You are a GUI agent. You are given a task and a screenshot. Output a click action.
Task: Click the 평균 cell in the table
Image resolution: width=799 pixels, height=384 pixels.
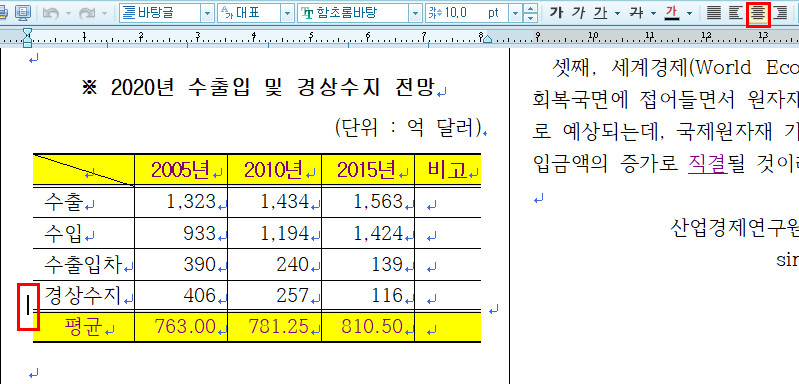pos(84,326)
